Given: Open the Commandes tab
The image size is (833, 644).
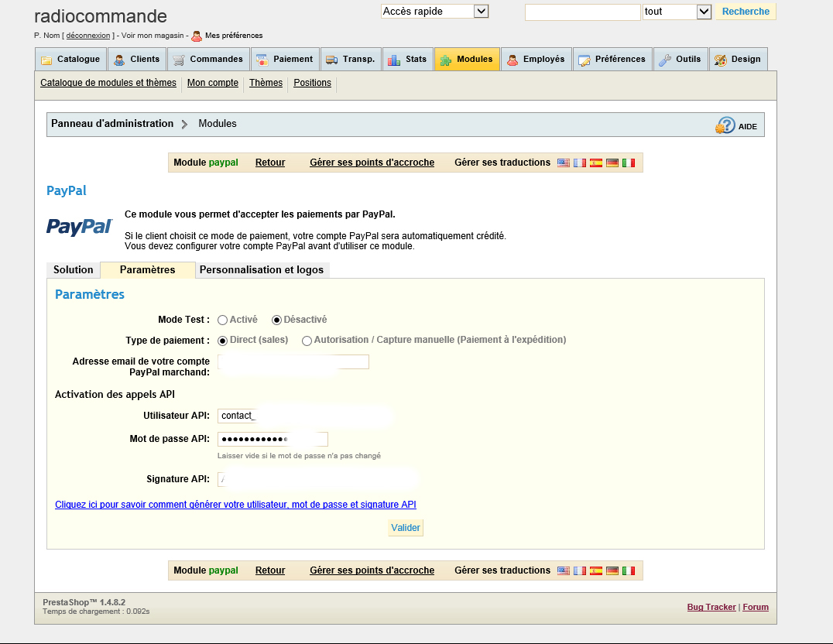Looking at the screenshot, I should 208,59.
